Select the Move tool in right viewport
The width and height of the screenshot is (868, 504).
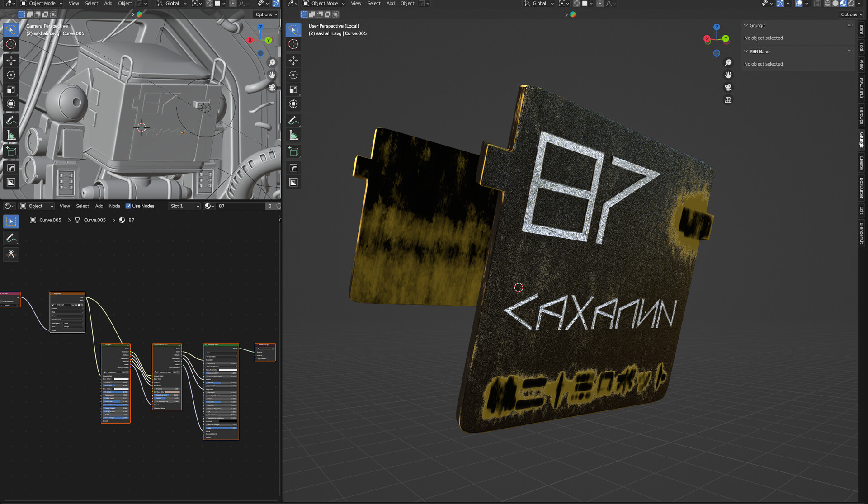[293, 61]
